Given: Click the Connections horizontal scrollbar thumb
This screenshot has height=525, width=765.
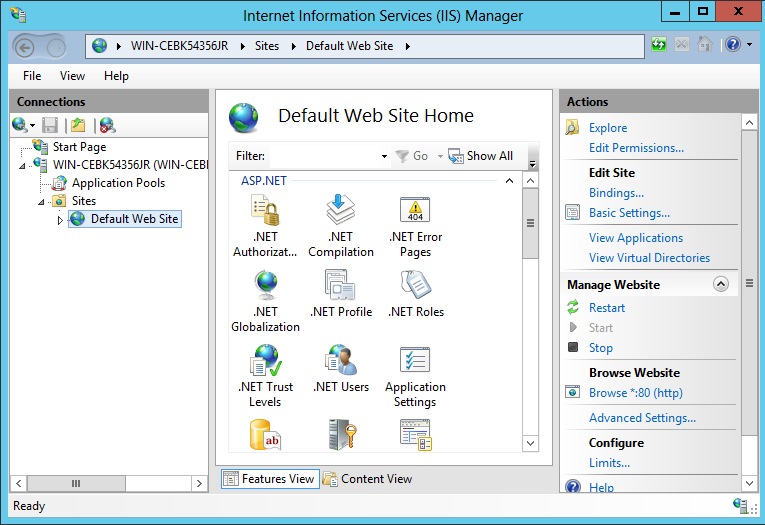Looking at the screenshot, I should pyautogui.click(x=76, y=484).
